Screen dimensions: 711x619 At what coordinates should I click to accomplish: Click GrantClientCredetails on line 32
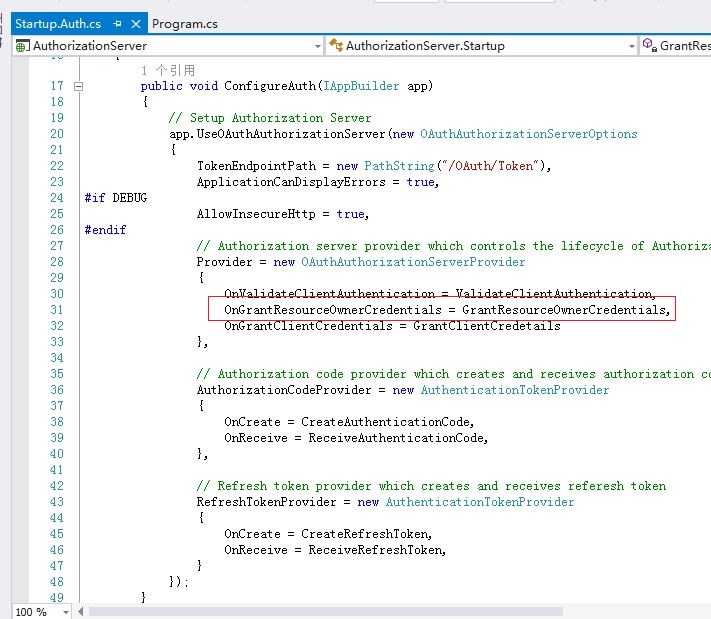(487, 326)
